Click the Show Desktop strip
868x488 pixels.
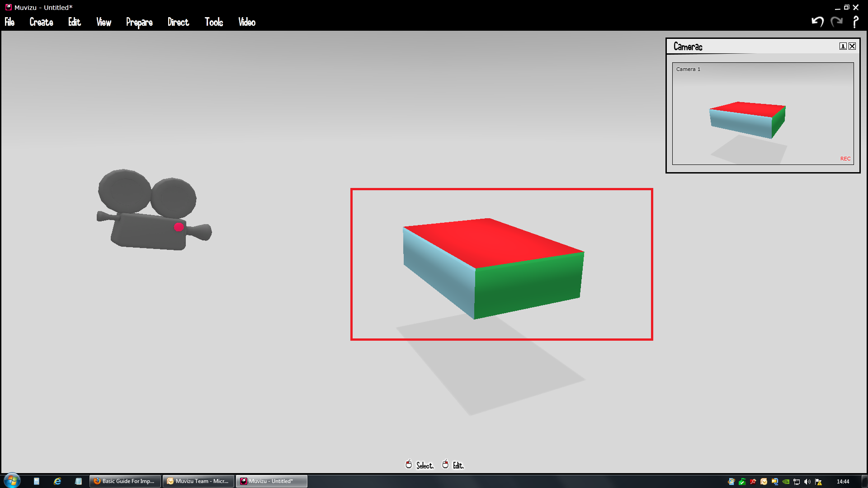(x=864, y=481)
